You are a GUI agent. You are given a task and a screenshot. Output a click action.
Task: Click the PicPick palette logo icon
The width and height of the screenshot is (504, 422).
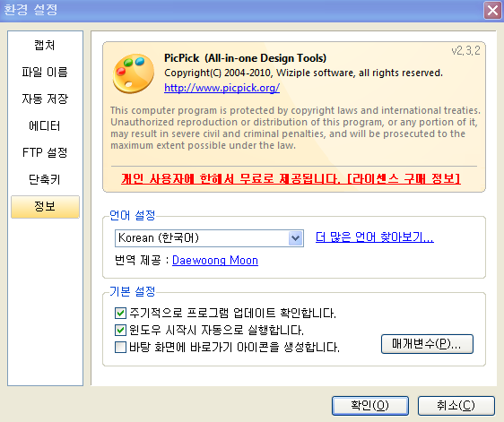(133, 73)
